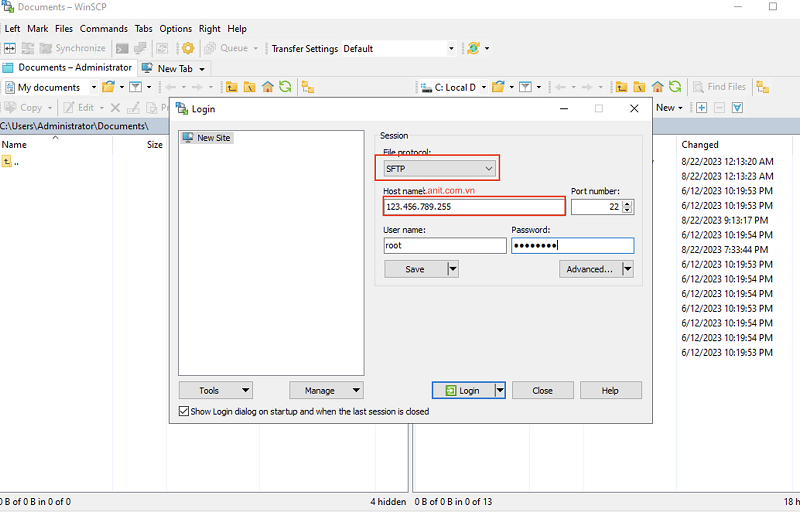800x512 pixels.
Task: Expand the C: Local D drive dropdown
Action: coord(484,87)
